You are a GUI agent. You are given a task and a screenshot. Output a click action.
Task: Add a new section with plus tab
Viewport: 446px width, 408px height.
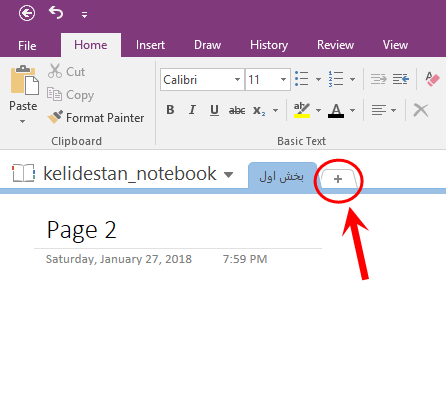338,179
